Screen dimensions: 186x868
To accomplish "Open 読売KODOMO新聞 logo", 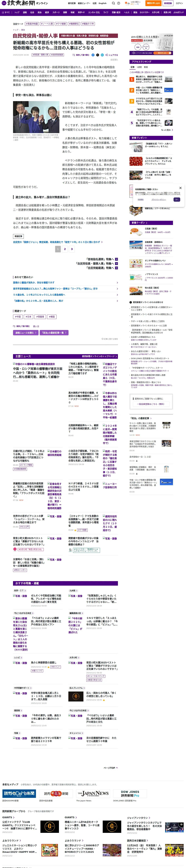I will tap(19, 793).
